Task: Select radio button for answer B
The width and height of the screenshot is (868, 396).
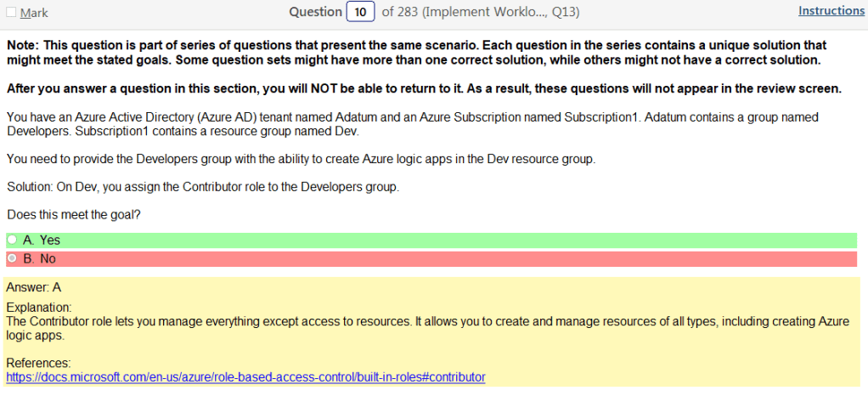Action: 12,258
